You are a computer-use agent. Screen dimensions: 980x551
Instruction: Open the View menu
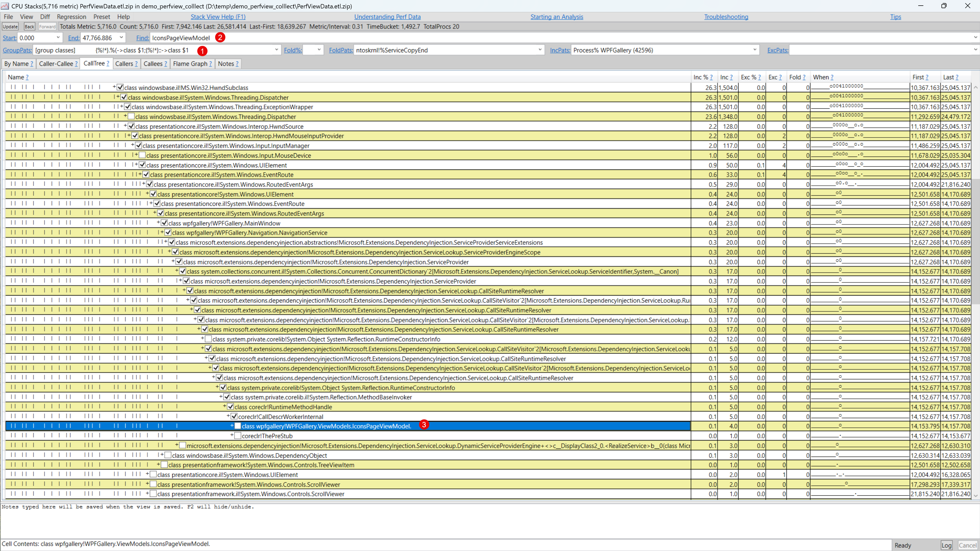27,17
